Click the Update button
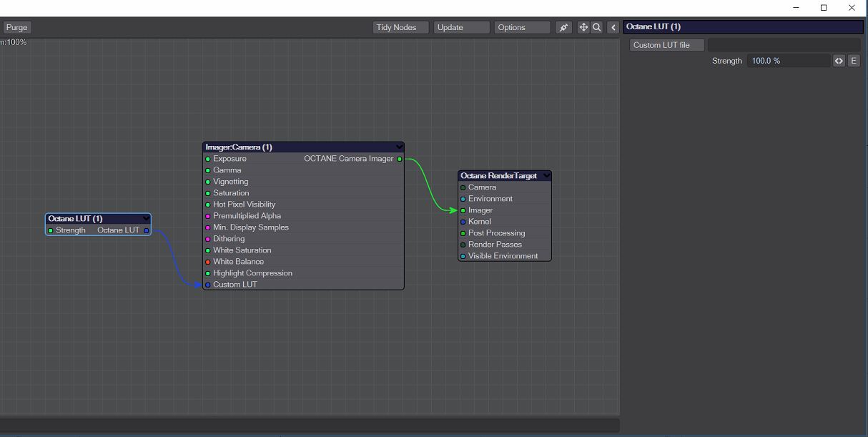This screenshot has width=868, height=437. click(x=461, y=27)
